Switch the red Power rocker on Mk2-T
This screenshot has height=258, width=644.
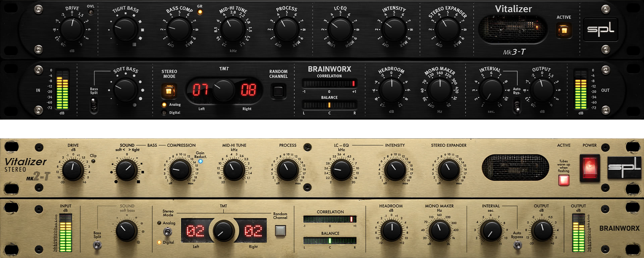point(590,168)
